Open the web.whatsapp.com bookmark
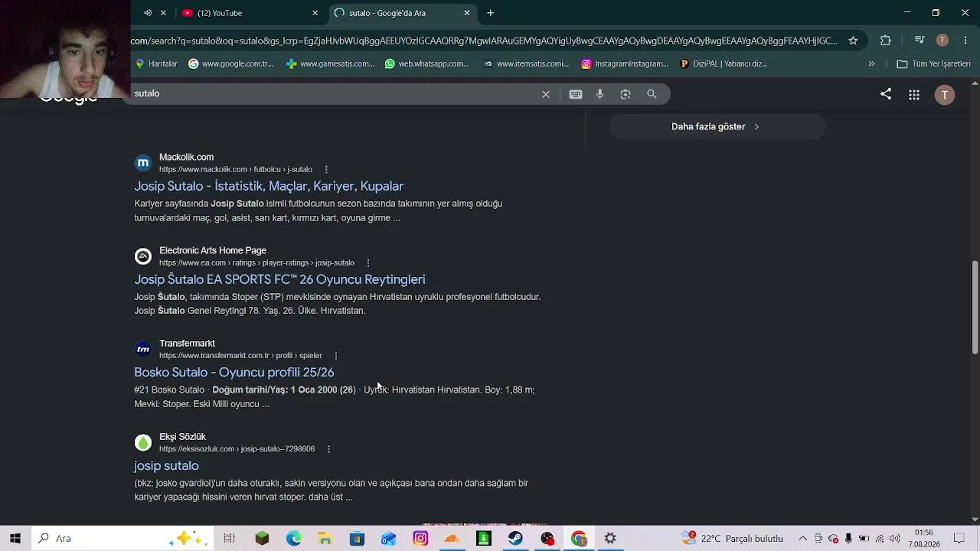 [427, 64]
